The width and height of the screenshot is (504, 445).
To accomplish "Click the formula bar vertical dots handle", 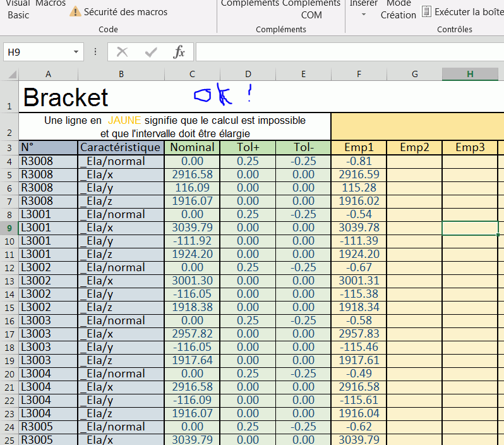I will 95,52.
